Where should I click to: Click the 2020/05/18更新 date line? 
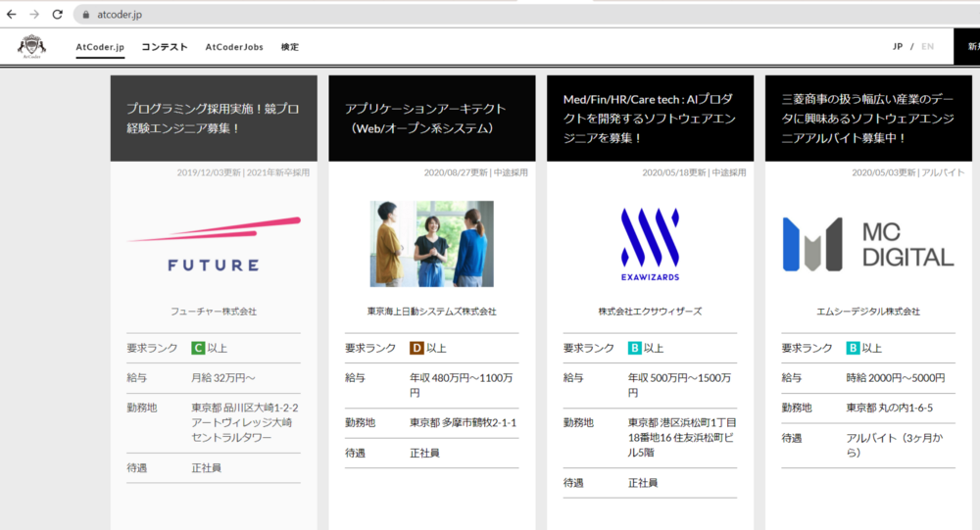[x=694, y=172]
